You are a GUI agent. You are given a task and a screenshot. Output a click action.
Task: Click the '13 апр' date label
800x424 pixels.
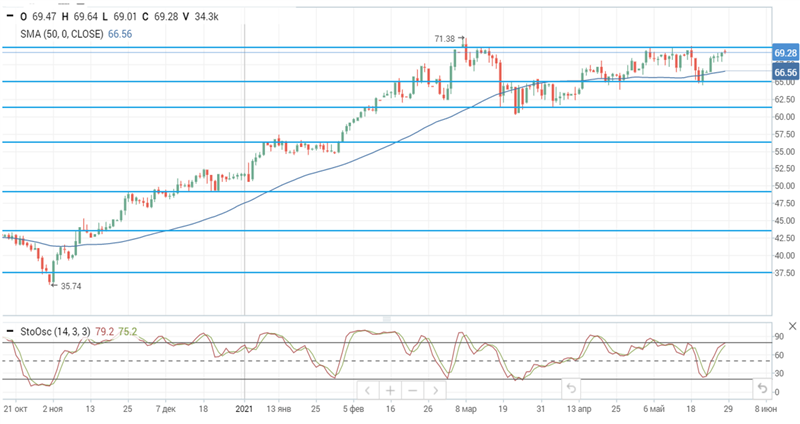point(579,409)
